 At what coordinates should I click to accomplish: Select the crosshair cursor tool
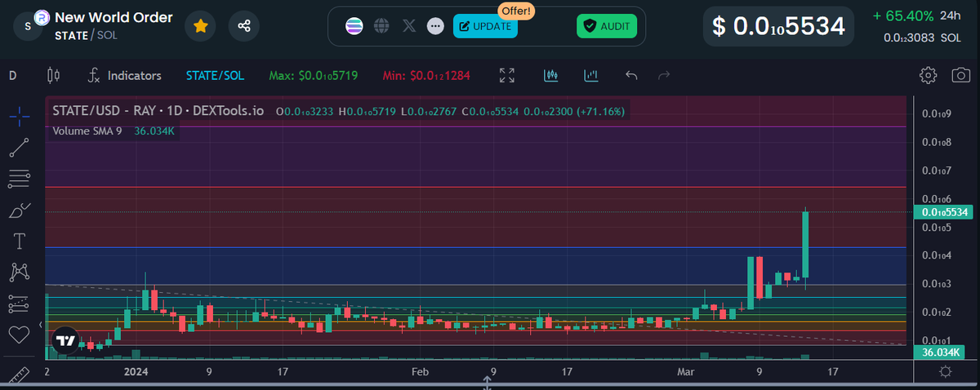click(x=20, y=116)
